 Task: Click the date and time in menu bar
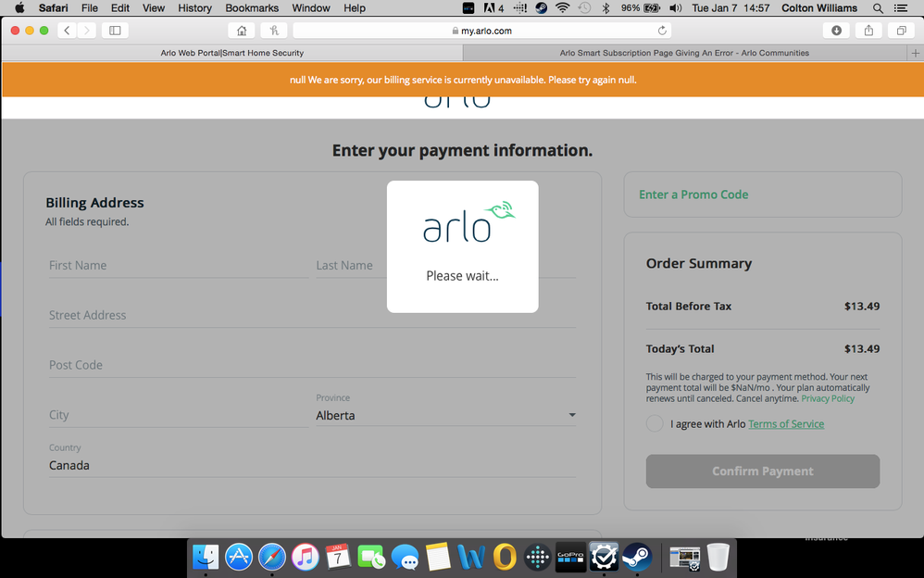[x=730, y=8]
